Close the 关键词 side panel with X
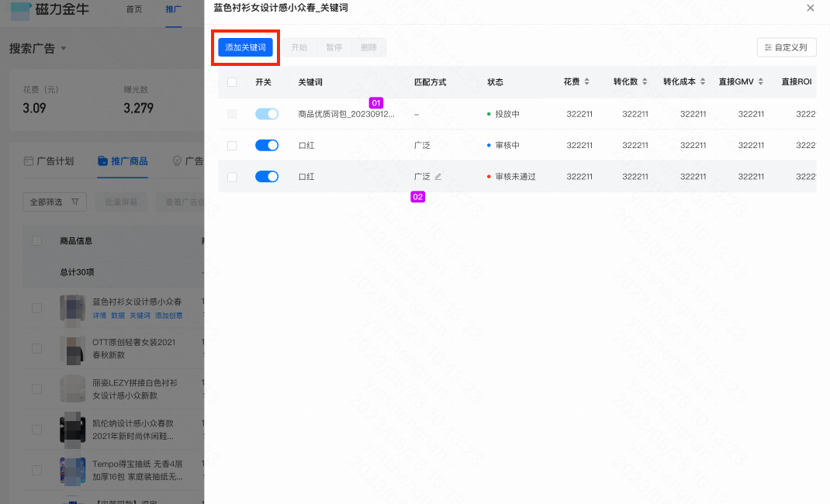Screen dimensions: 830x504 coord(811,8)
